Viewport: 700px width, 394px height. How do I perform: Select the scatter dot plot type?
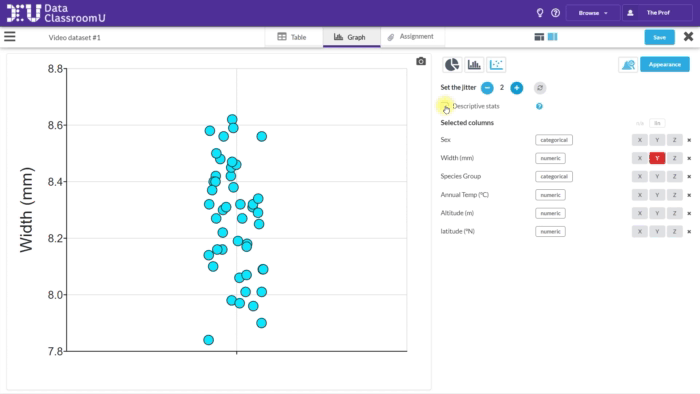(496, 65)
